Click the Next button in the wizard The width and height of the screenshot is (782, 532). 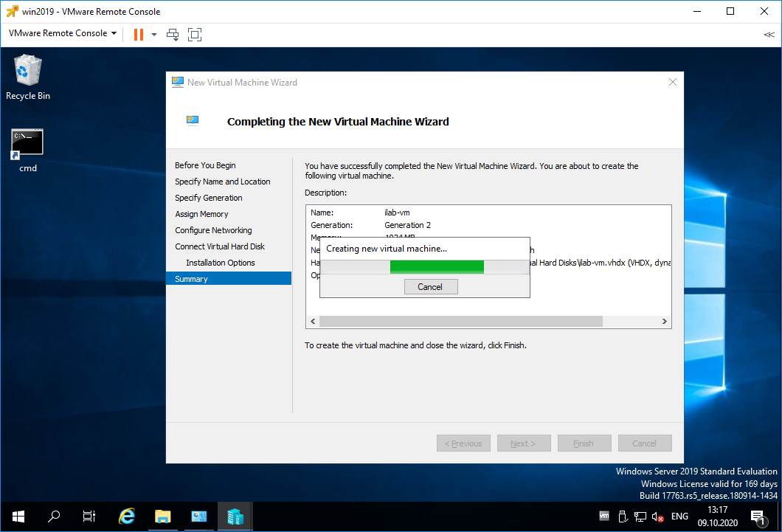(524, 443)
